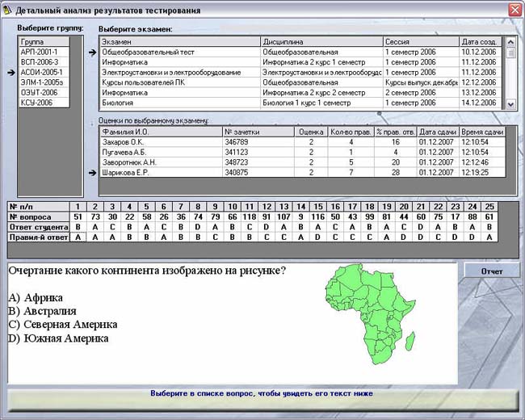Click answer option C) Северная Америка

point(63,325)
